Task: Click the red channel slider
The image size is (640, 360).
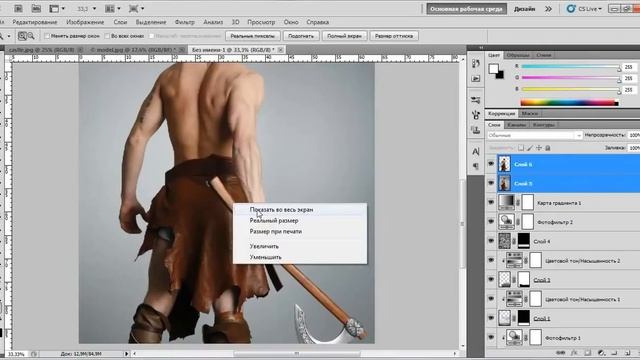Action: point(571,66)
